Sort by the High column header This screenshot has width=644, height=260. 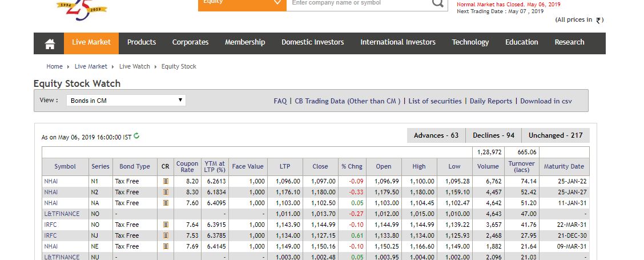tap(419, 167)
